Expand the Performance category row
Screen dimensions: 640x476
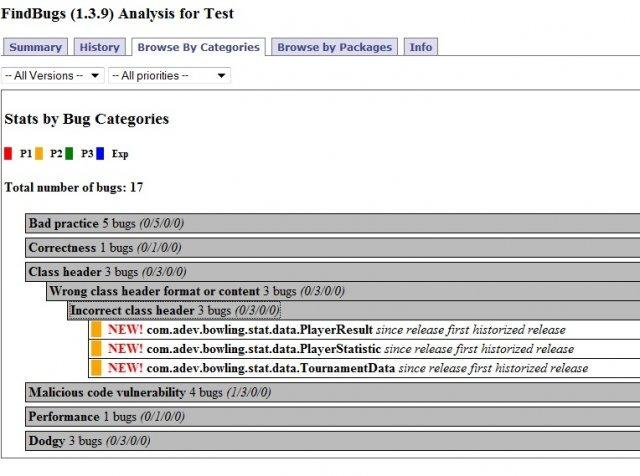tap(332, 416)
